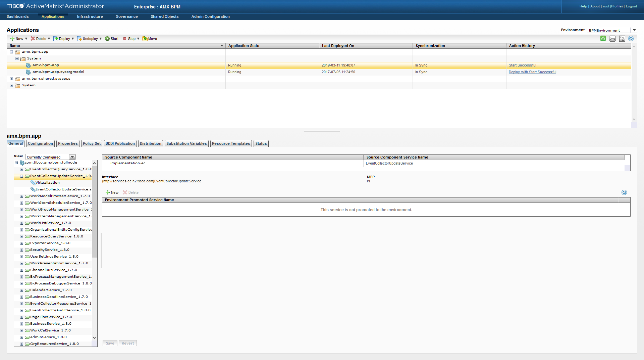The image size is (644, 360).
Task: Click the Stop square icon
Action: point(125,39)
